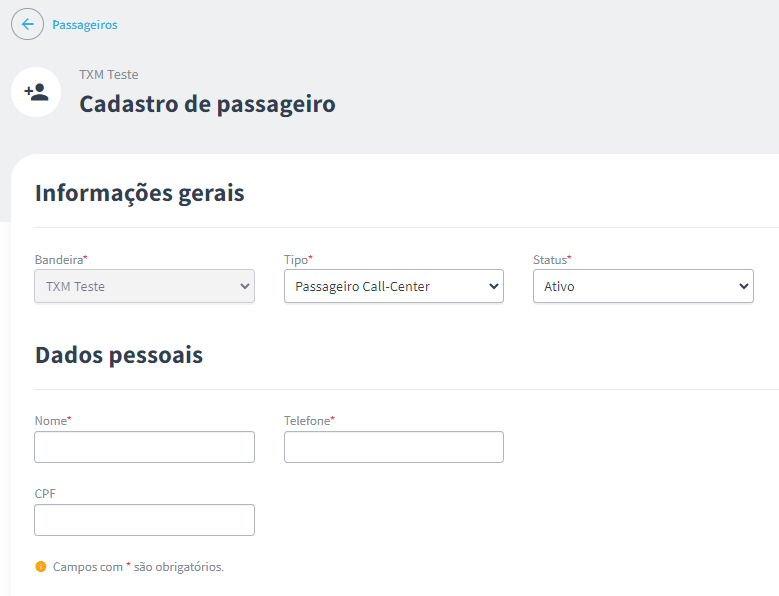779x596 pixels.
Task: Click the Status dropdown chevron arrow
Action: [743, 286]
